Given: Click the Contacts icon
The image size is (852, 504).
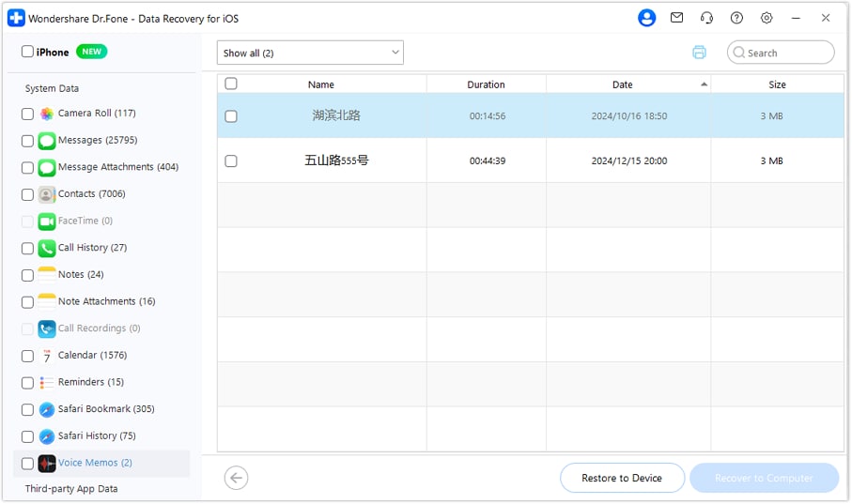Looking at the screenshot, I should point(47,194).
